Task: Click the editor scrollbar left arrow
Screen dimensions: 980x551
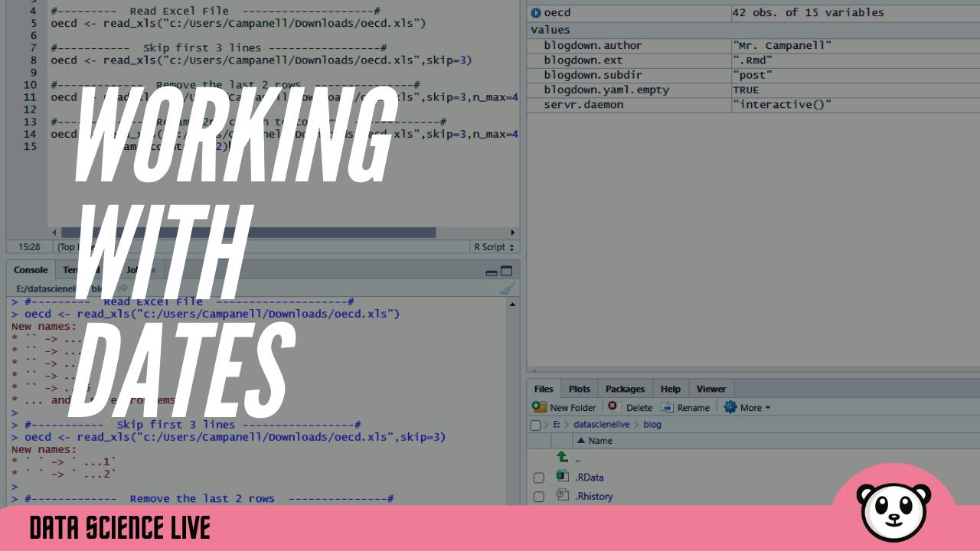Action: (54, 233)
